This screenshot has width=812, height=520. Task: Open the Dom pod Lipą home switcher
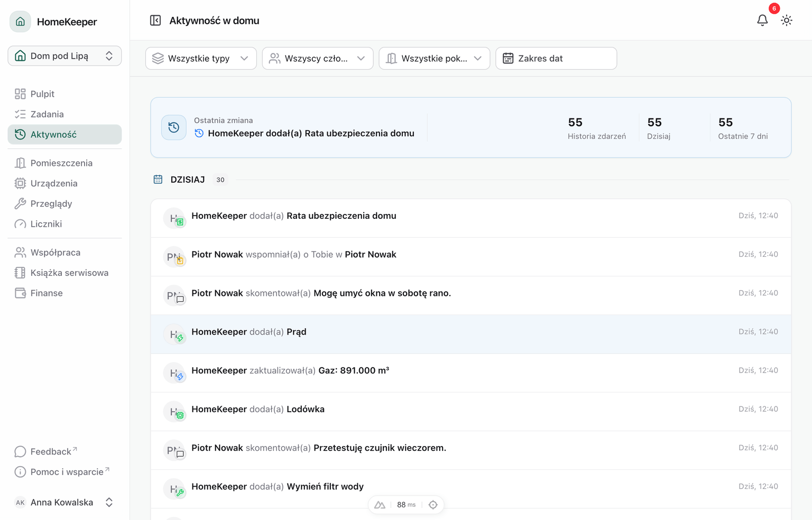[x=64, y=56]
